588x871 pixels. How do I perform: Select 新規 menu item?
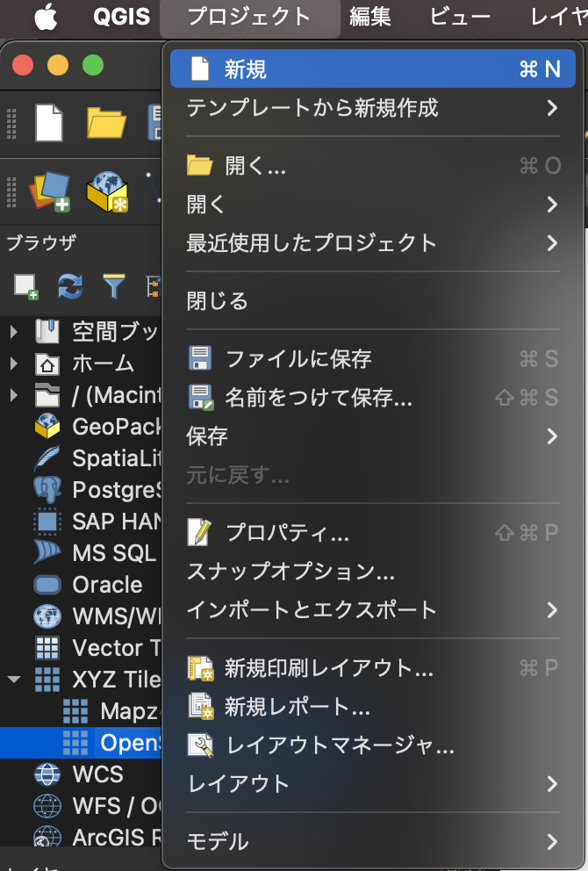pyautogui.click(x=373, y=68)
